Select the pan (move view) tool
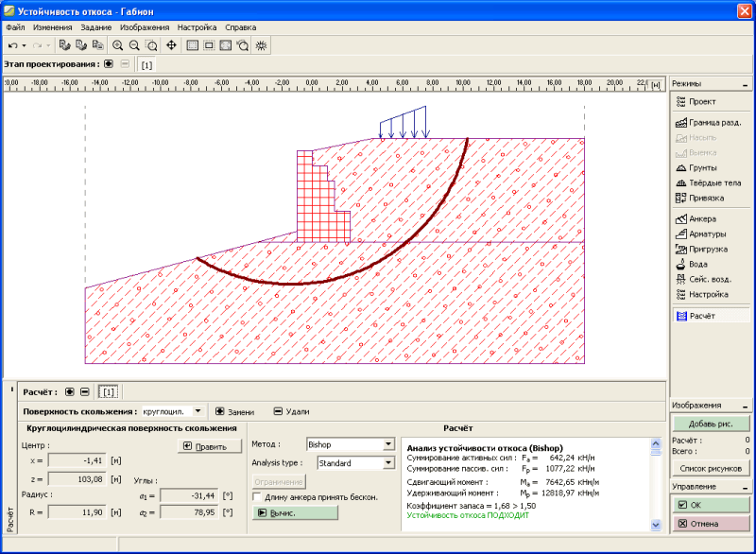Screen dimensions: 756x554 click(171, 44)
